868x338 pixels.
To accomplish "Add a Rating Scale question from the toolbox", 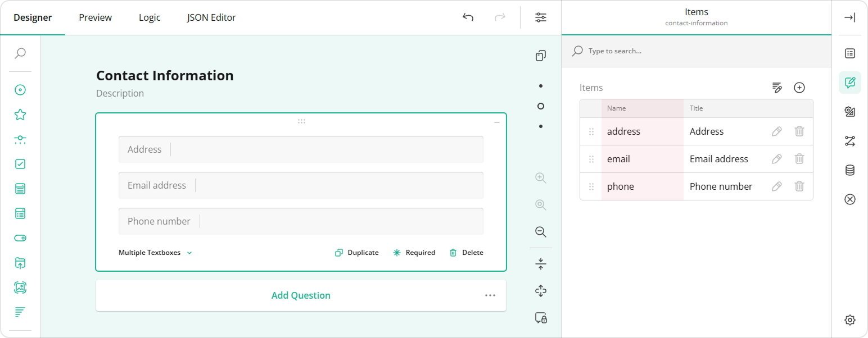I will click(20, 114).
